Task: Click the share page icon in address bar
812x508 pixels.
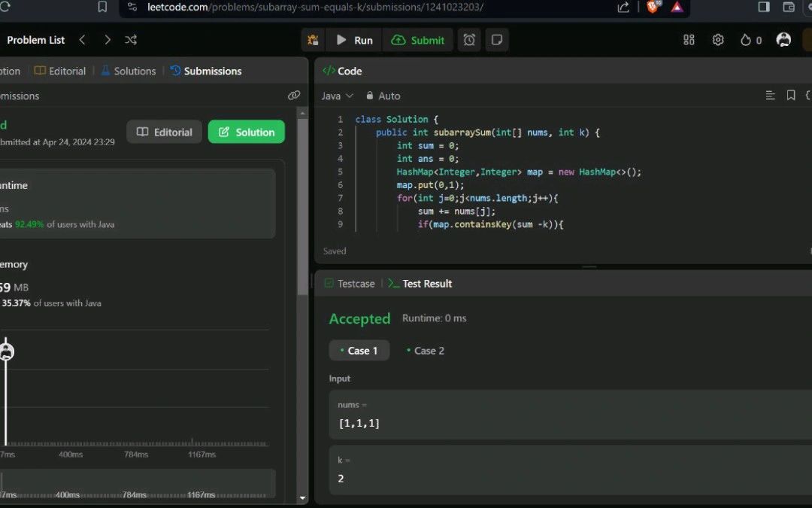Action: click(x=623, y=7)
